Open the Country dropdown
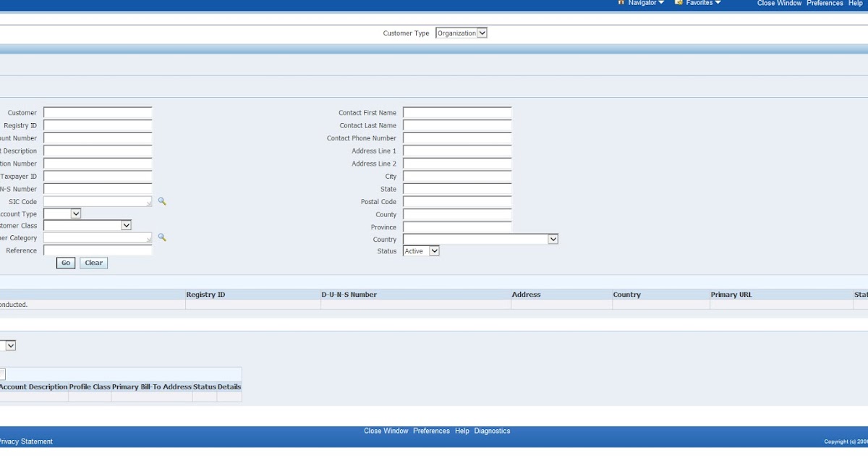This screenshot has height=456, width=868. [553, 239]
